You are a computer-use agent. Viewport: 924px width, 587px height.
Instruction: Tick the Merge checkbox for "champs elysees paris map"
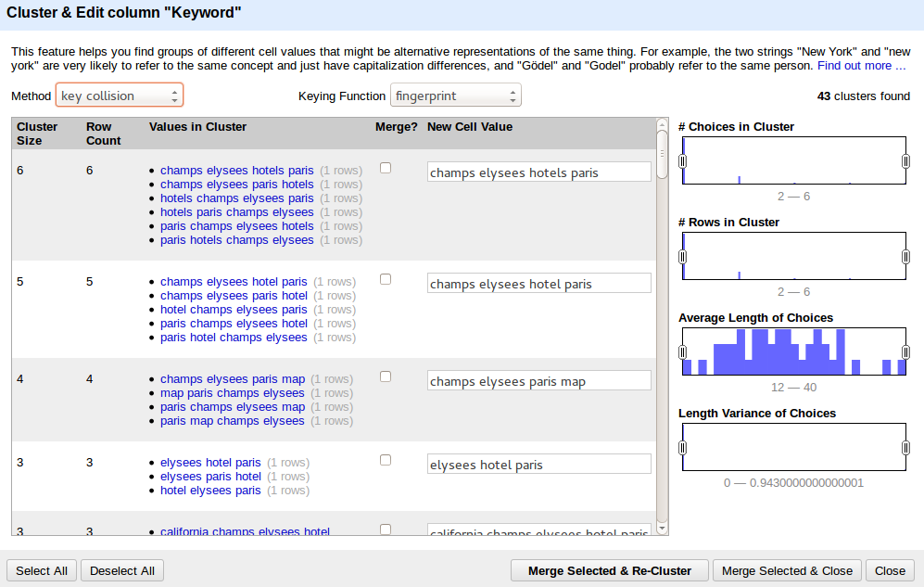(385, 376)
